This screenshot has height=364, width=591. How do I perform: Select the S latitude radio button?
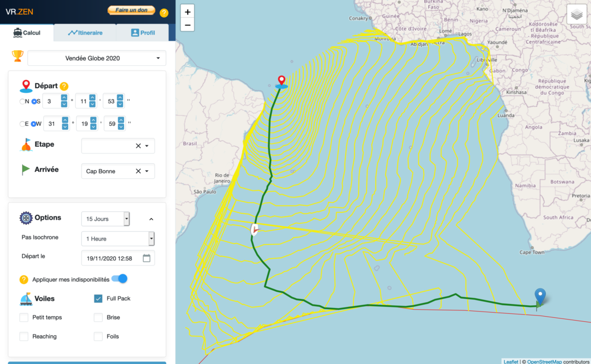34,102
